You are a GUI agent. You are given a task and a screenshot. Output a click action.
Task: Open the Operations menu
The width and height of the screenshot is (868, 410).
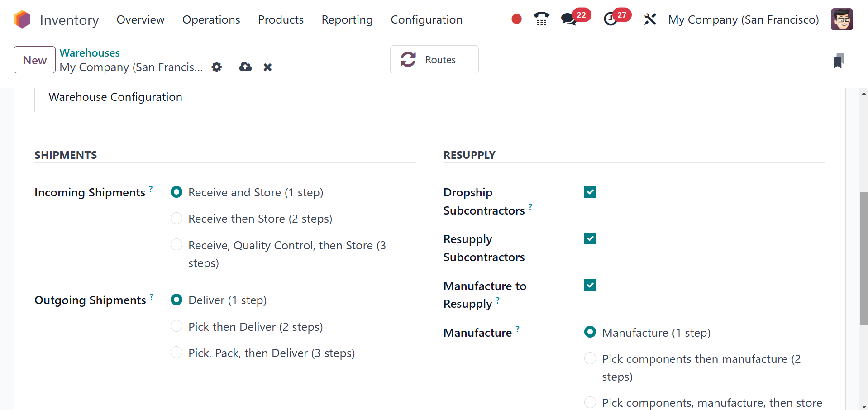[211, 19]
